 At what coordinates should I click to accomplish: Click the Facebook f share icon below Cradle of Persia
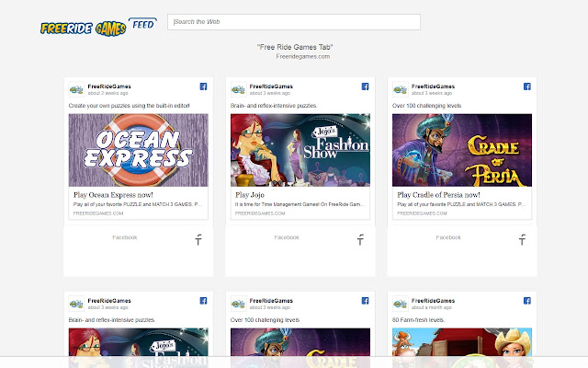(x=522, y=239)
